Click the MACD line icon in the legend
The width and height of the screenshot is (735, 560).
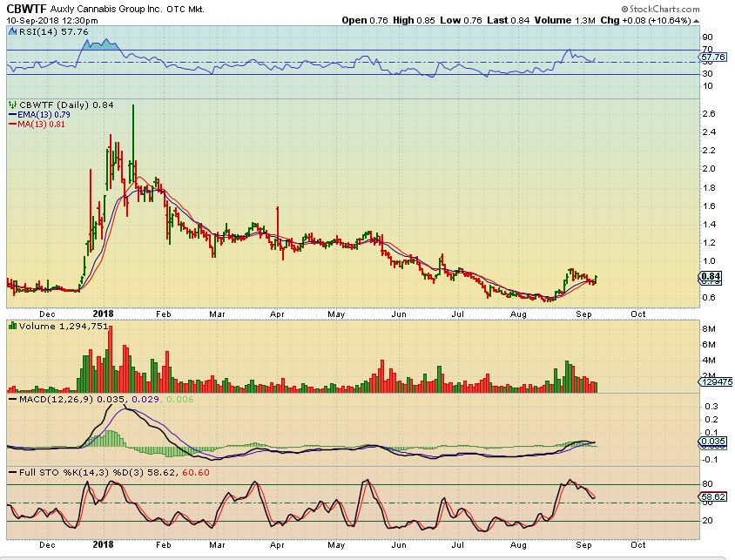[13, 399]
